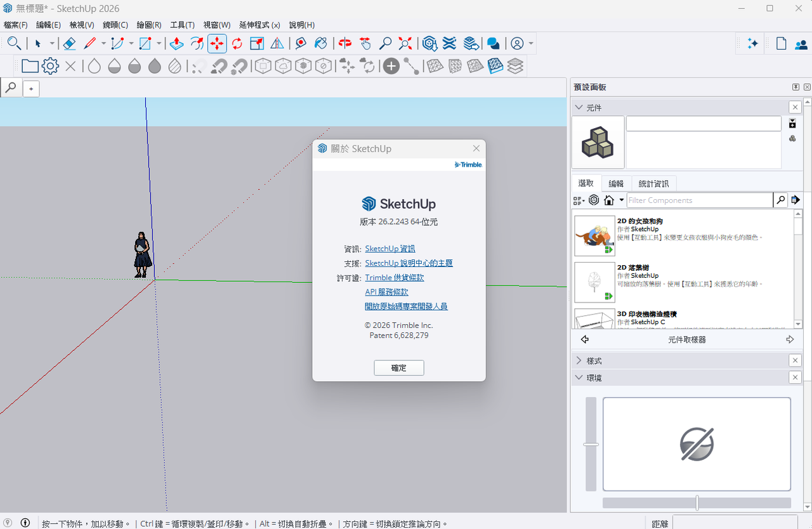Select the 2D 落葉樹 component thumbnail
812x529 pixels.
click(x=595, y=282)
